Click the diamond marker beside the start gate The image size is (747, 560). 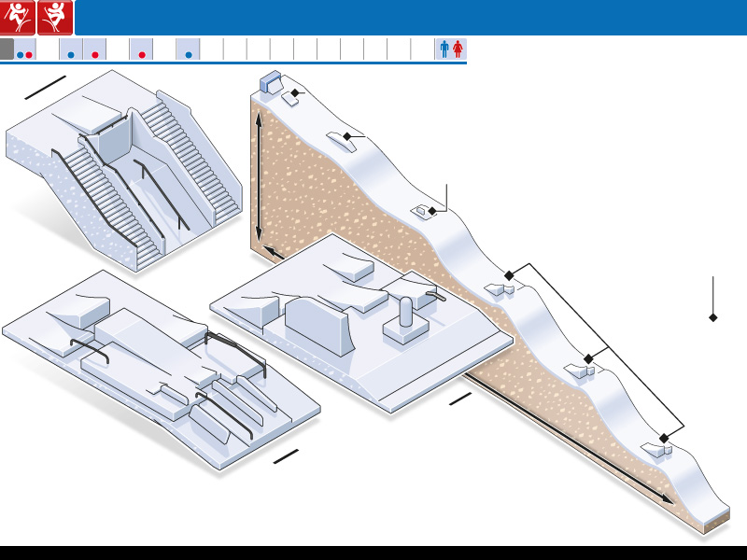coord(296,93)
